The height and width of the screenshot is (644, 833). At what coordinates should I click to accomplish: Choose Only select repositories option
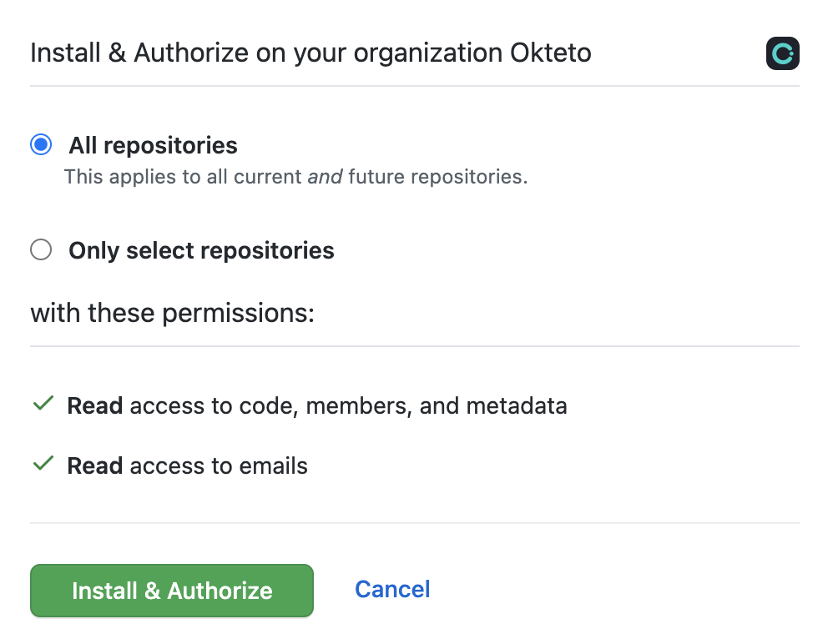pos(40,249)
